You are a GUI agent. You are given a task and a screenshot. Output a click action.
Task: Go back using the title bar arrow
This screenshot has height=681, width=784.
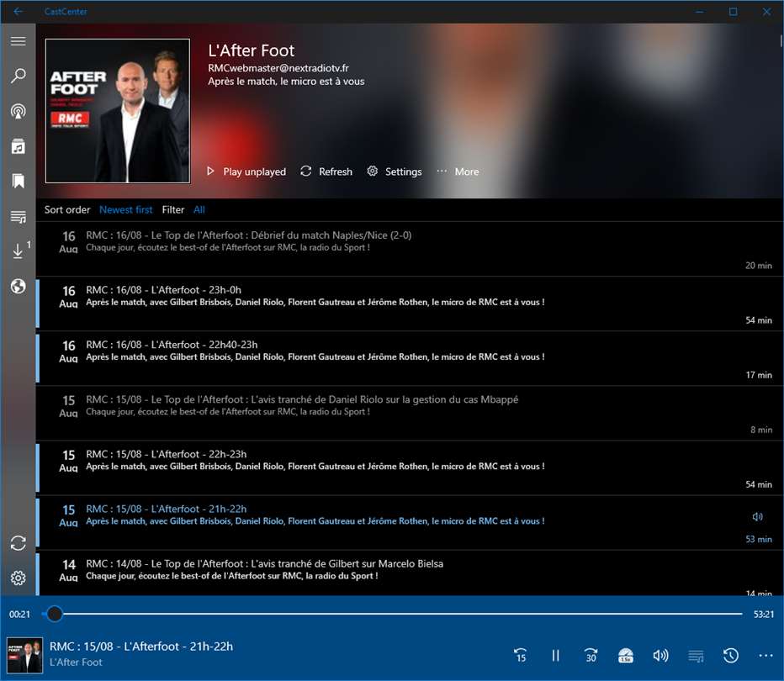pos(18,11)
